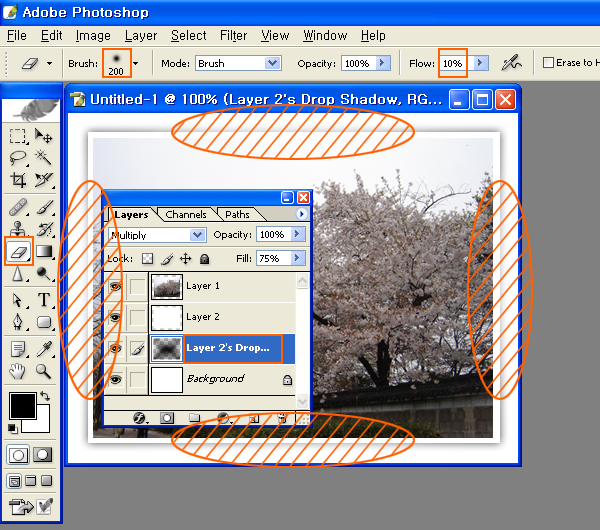Select the Dodge tool
Screen dimensions: 600x530
coord(43,274)
